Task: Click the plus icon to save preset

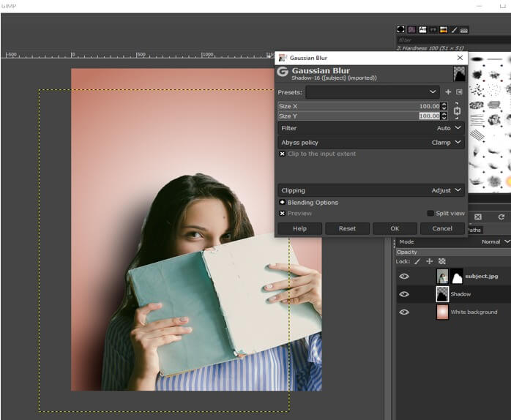Action: point(448,92)
